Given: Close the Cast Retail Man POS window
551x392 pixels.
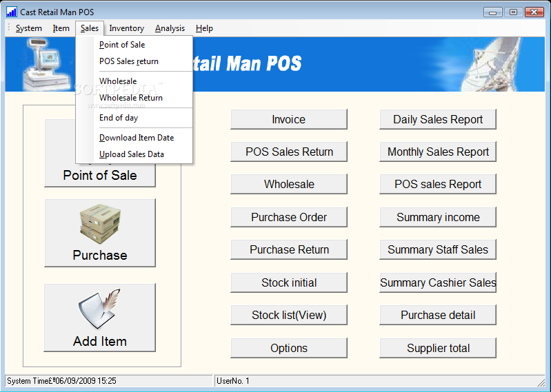Looking at the screenshot, I should [534, 12].
